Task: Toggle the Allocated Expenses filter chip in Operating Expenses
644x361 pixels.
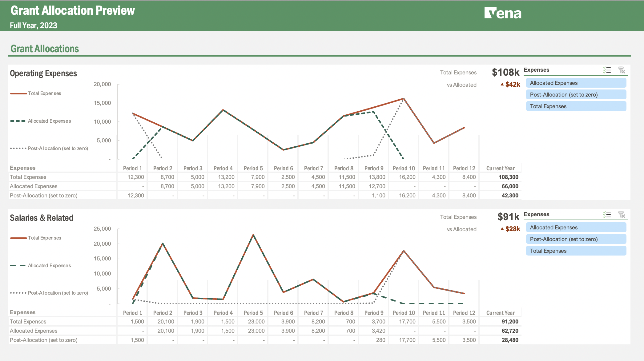Action: (576, 83)
